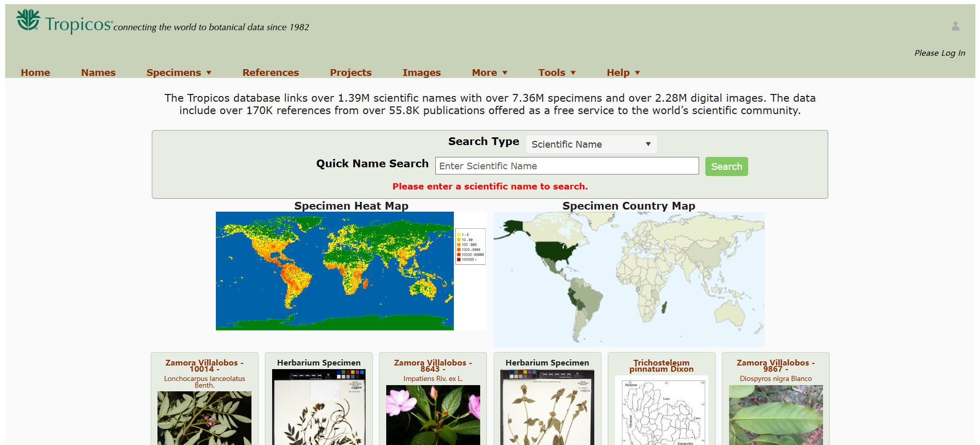Viewport: 980px width, 445px height.
Task: Expand the Help dropdown menu
Action: tap(623, 73)
